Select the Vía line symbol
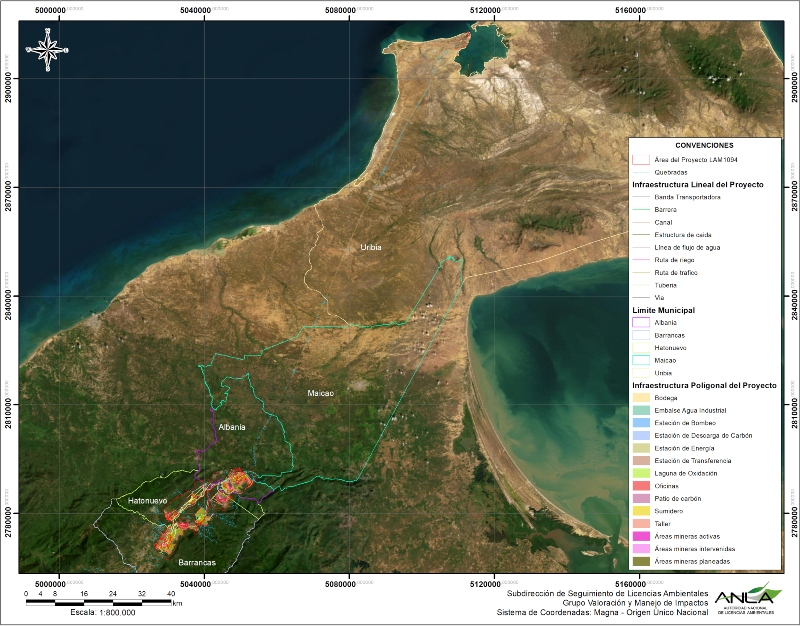 point(640,296)
